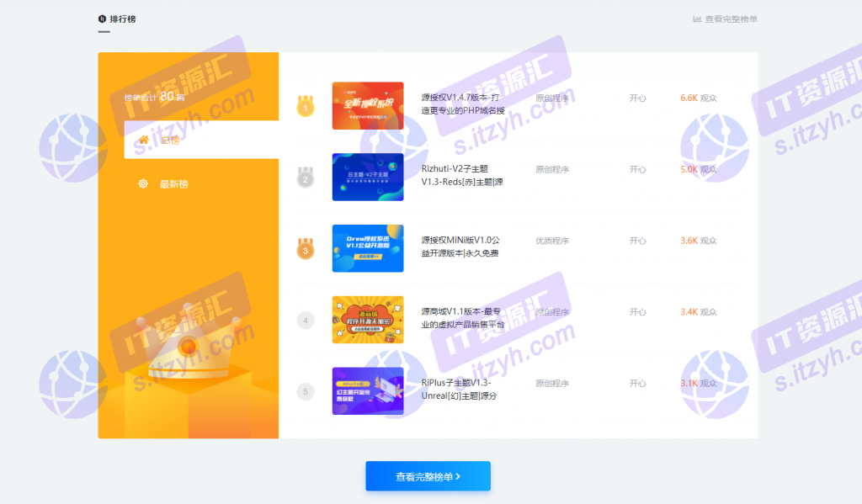This screenshot has width=862, height=504.
Task: Click the silver second-place medal icon
Action: coord(306,178)
